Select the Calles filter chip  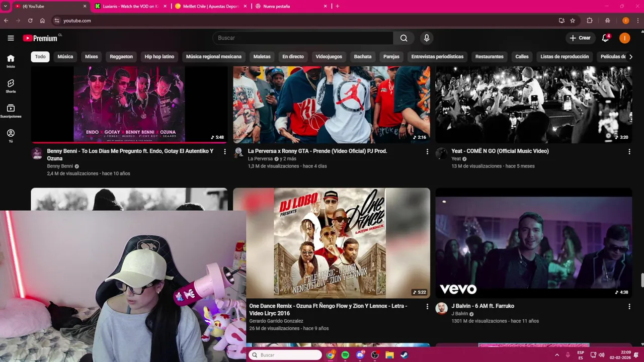tap(522, 57)
